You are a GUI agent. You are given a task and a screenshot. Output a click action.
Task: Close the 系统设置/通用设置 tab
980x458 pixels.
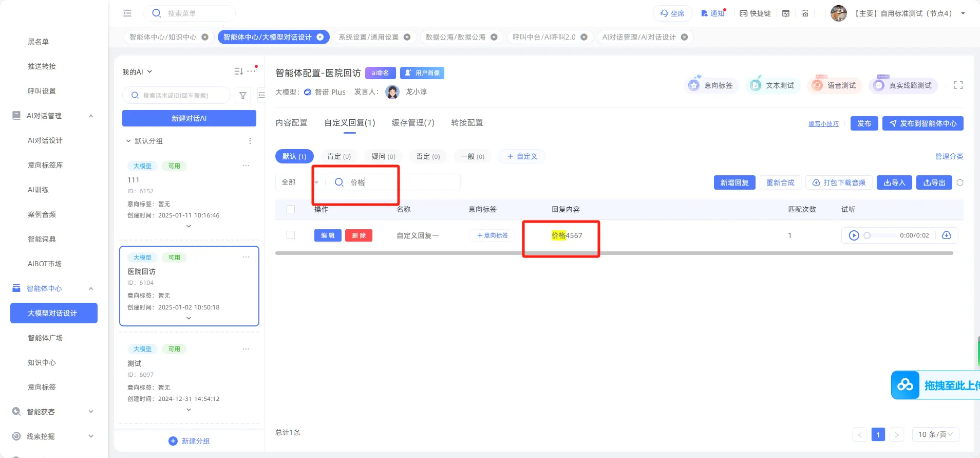407,37
